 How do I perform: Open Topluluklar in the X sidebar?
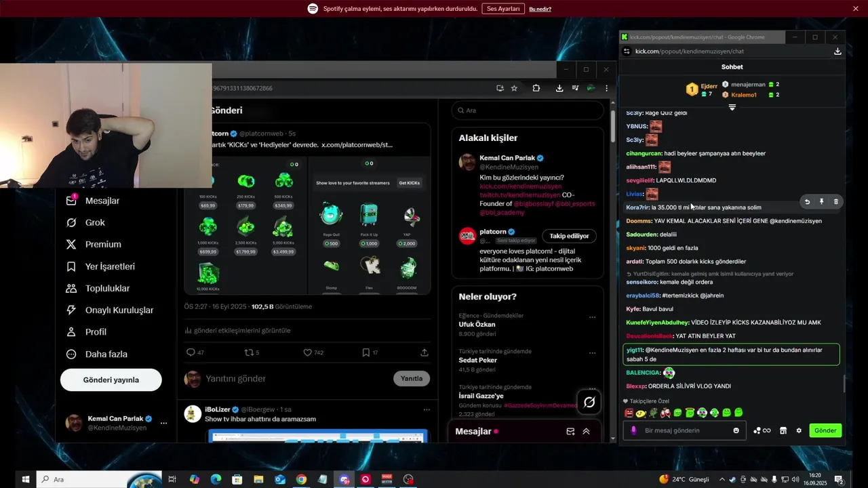(x=98, y=288)
